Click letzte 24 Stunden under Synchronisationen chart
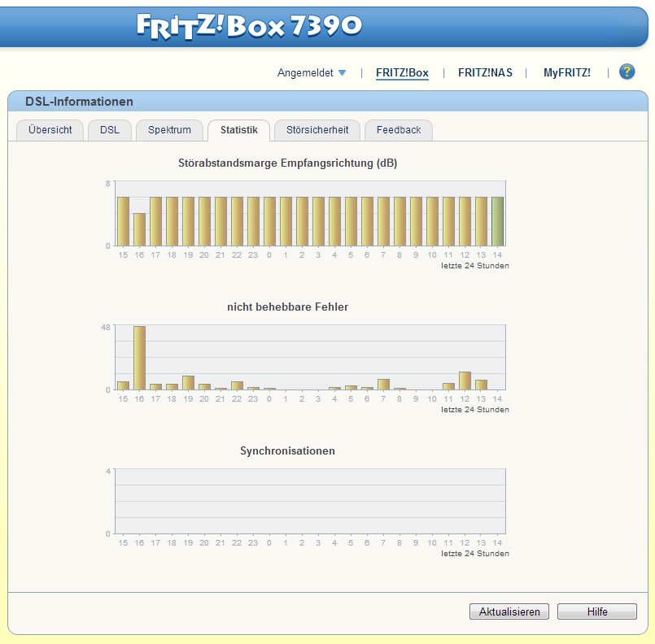 click(475, 554)
